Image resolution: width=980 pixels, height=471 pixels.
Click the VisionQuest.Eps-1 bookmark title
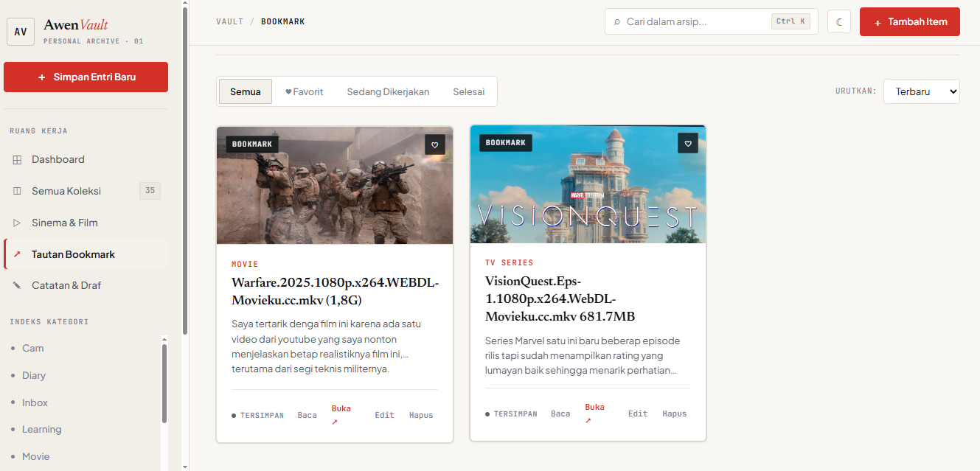[560, 299]
